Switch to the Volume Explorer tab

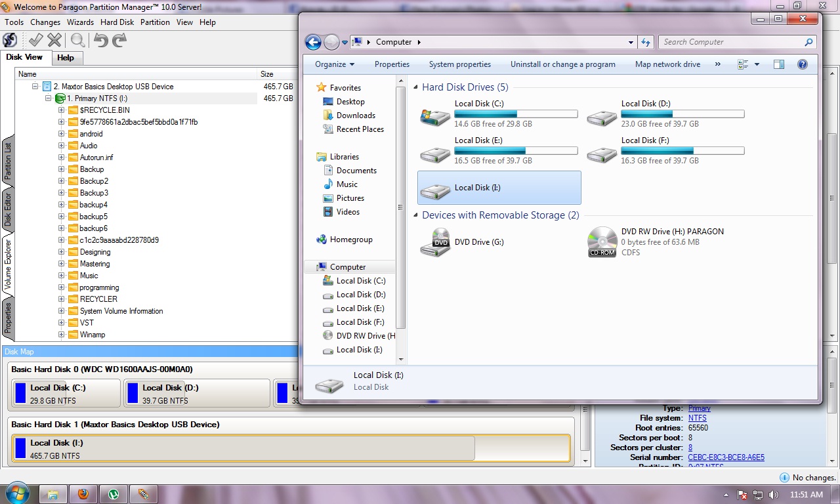coord(7,258)
